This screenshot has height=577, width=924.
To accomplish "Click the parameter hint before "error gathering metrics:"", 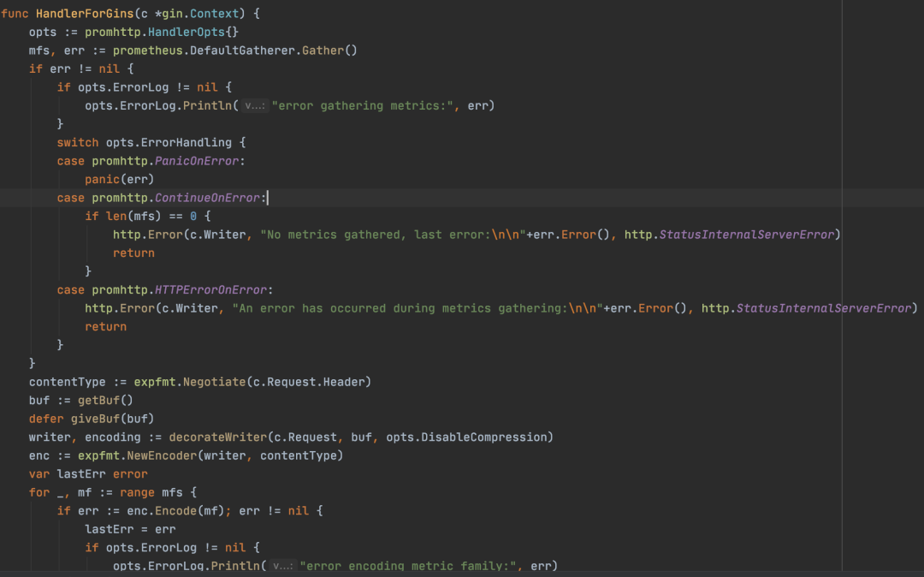I will coord(255,106).
